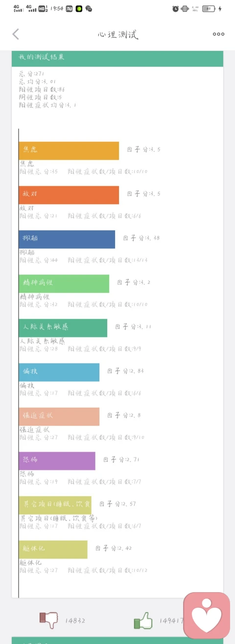Tap the 我的测试结果 green header
The height and width of the screenshot is (644, 235).
(117, 58)
